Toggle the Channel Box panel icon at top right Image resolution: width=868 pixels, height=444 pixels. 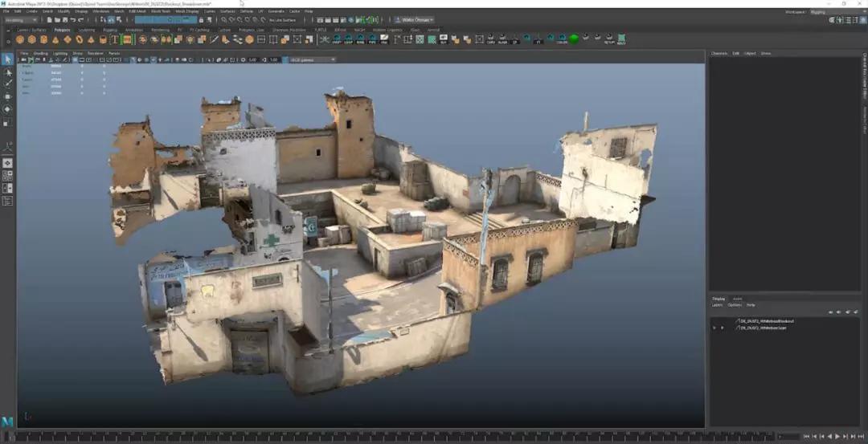863,20
